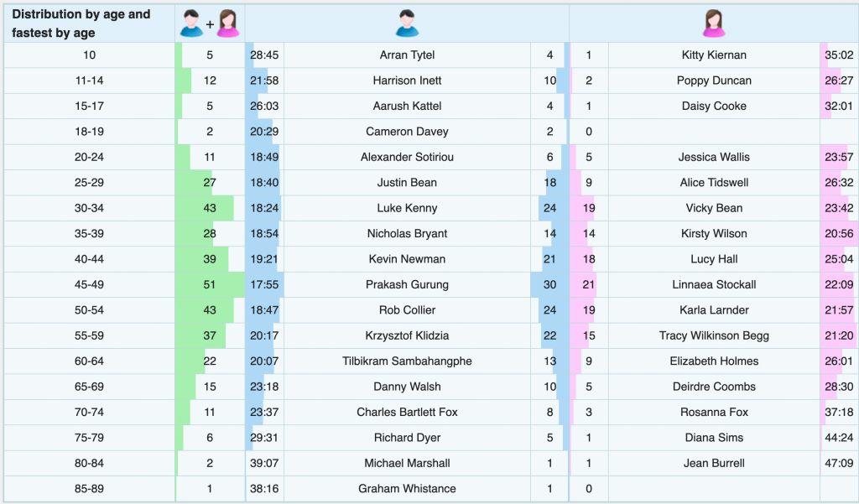859x504 pixels.
Task: Click runner name Nicholas Bryant
Action: tap(407, 233)
